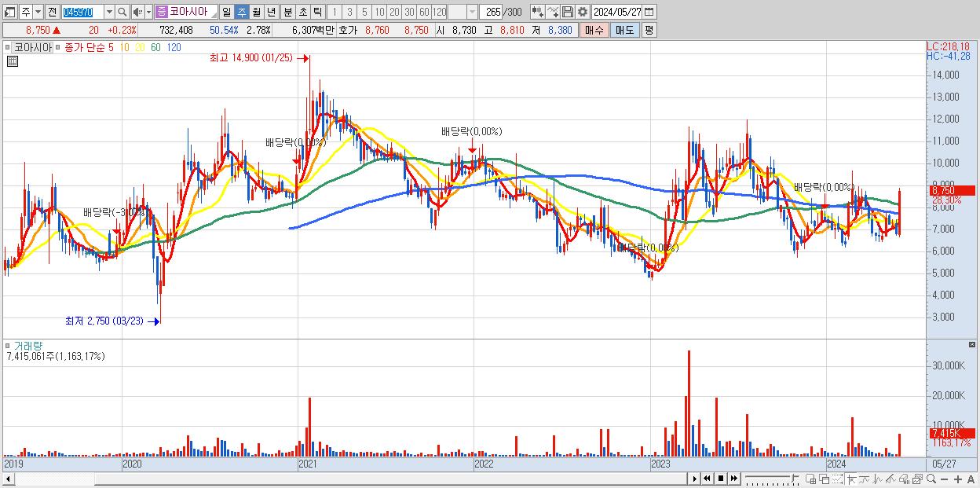Click the vertical line wave tool icon
This screenshot has height=488, width=980.
coord(878,479)
